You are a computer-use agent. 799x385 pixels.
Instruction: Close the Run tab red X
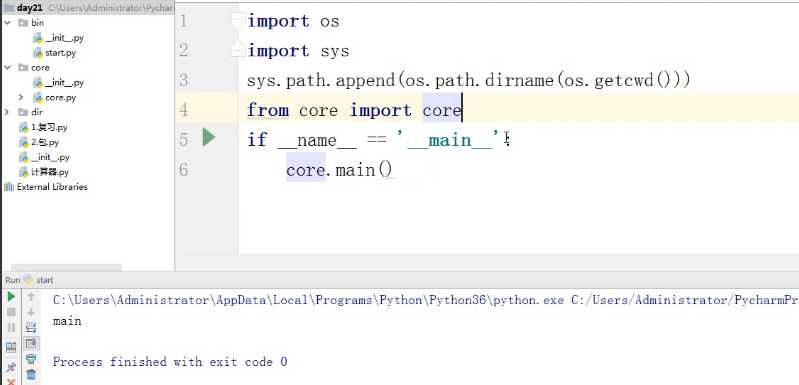click(x=11, y=381)
